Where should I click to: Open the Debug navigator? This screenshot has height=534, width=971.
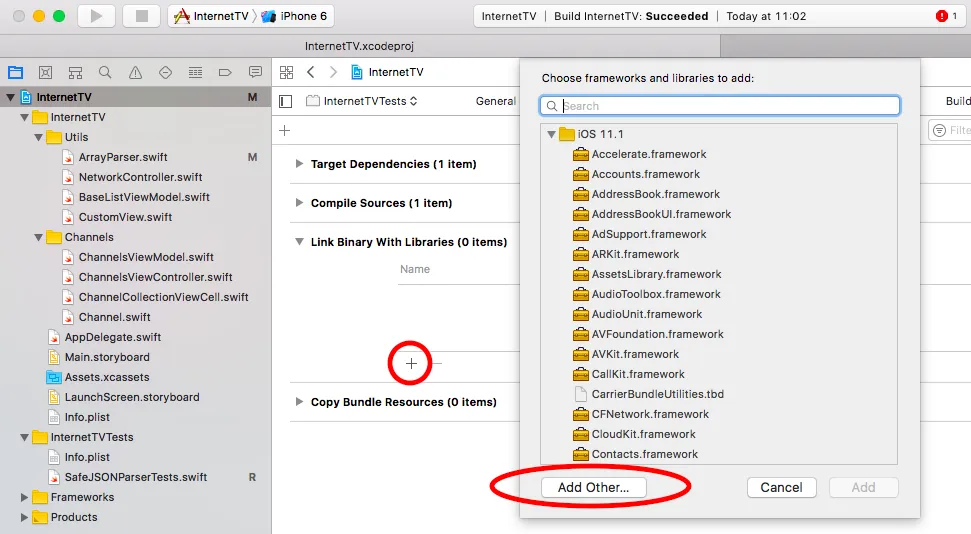coord(195,72)
